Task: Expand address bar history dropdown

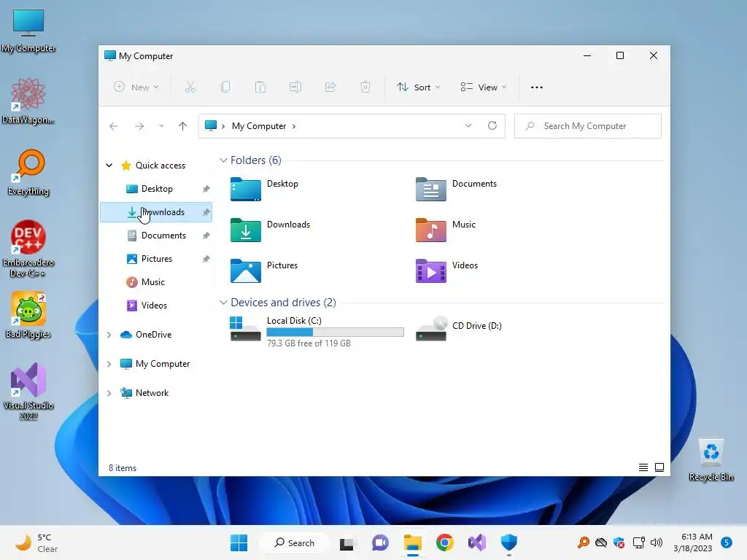Action: pyautogui.click(x=468, y=125)
